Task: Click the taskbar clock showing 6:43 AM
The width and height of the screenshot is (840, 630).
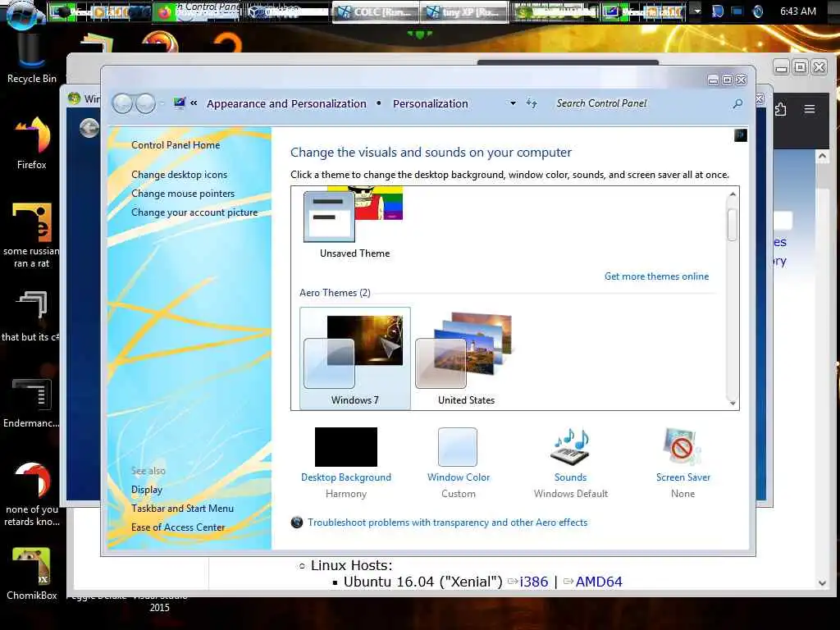Action: pos(797,11)
